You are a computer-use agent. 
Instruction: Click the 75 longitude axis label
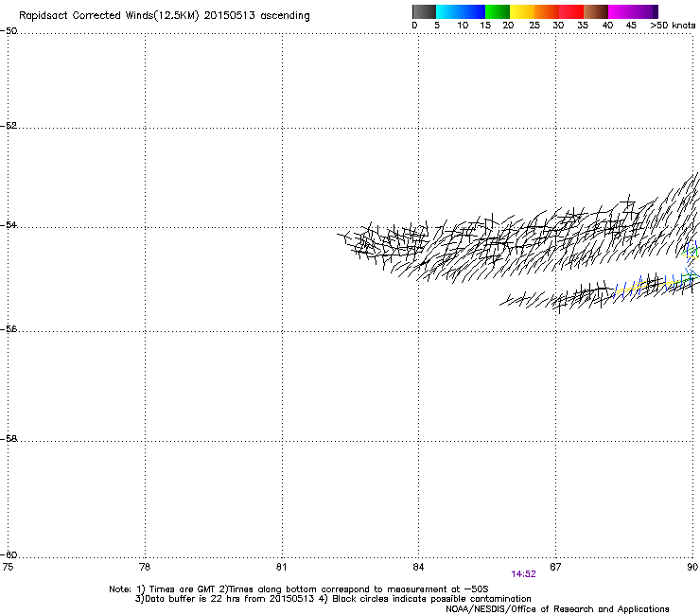[x=8, y=567]
